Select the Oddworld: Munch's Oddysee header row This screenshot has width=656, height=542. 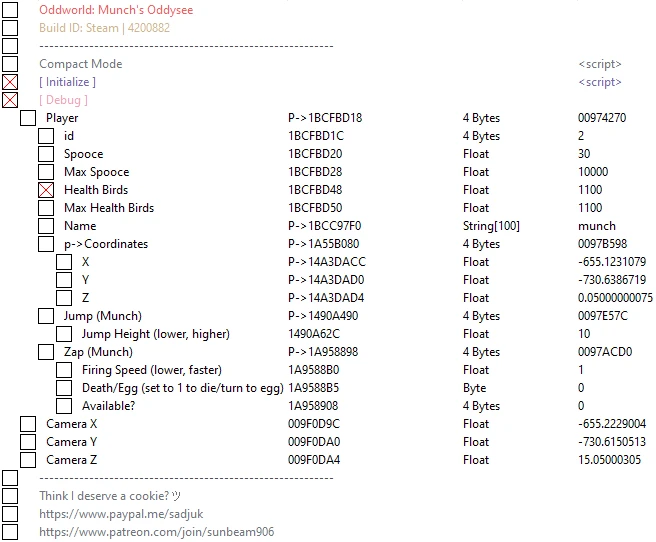[116, 10]
